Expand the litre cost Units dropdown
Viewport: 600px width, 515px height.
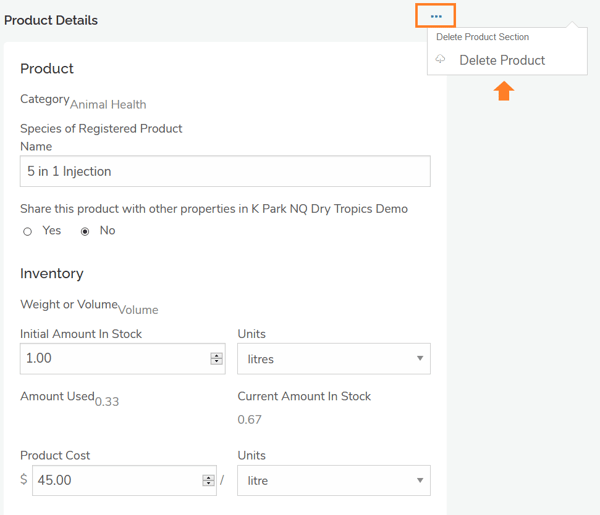(333, 480)
